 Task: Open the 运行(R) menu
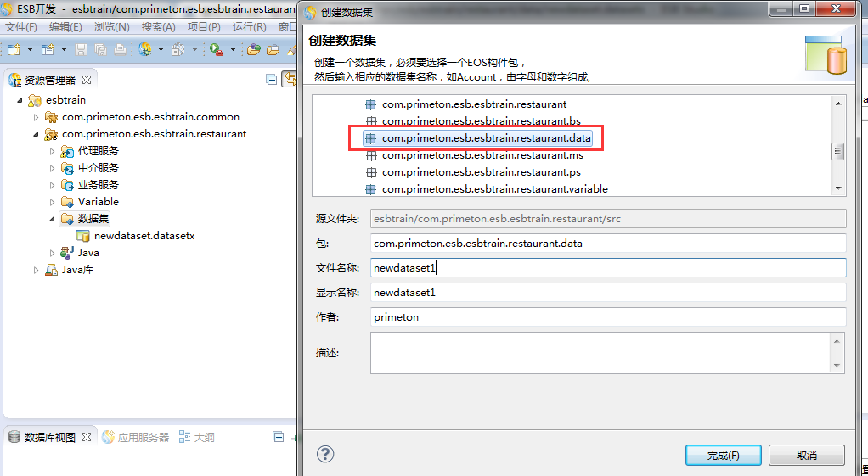(x=249, y=27)
